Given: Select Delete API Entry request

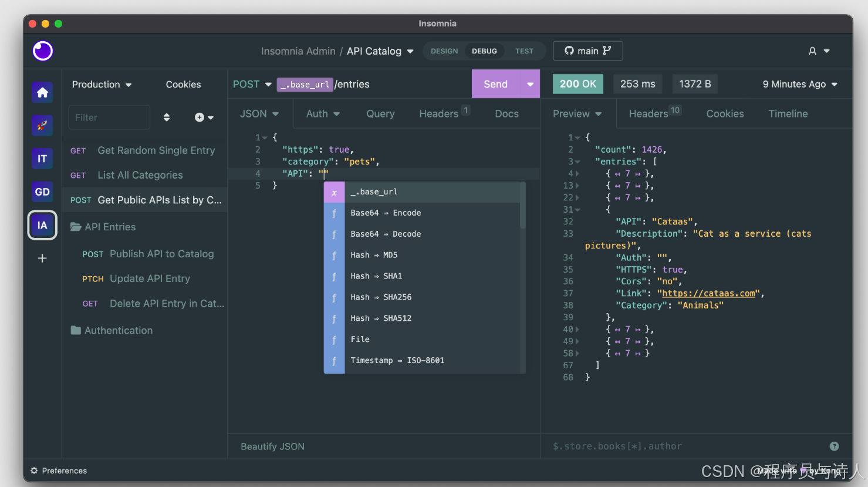Looking at the screenshot, I should click(144, 304).
